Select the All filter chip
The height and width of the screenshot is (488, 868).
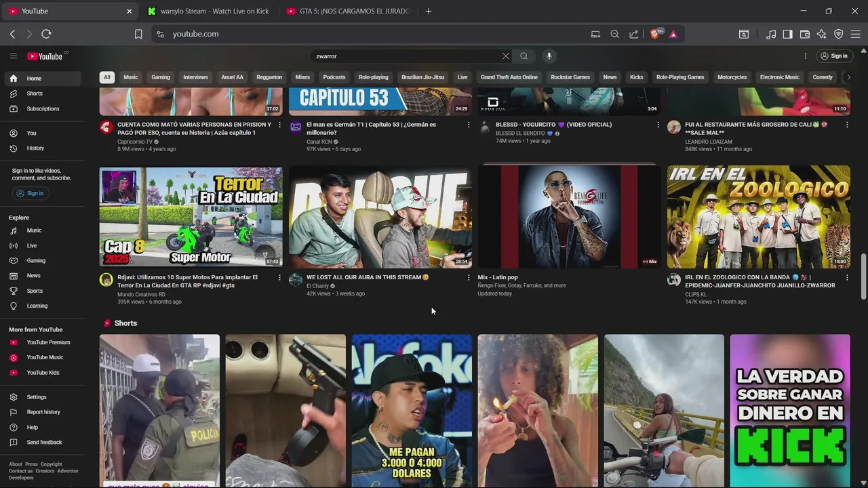[106, 77]
